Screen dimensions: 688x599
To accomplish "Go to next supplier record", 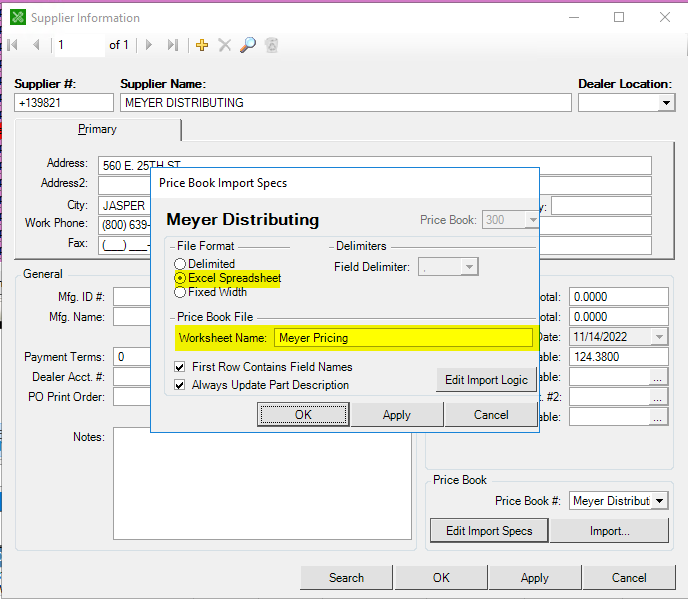I will tap(149, 45).
